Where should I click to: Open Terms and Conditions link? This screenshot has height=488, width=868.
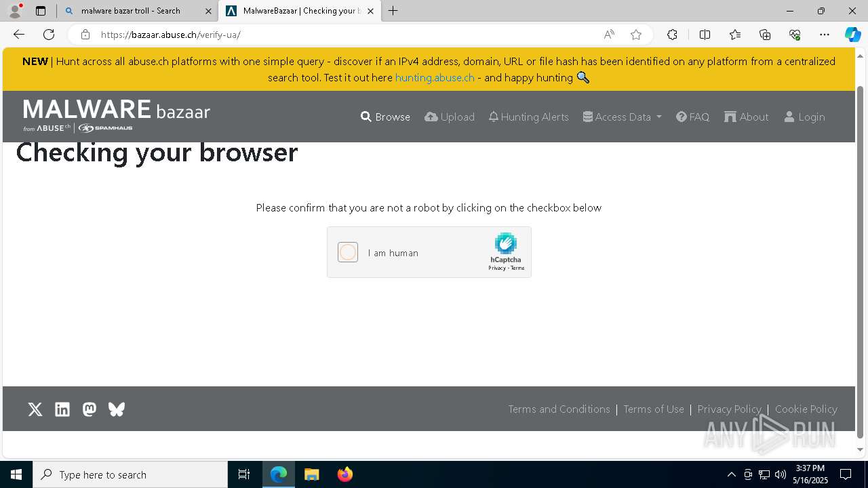[x=559, y=409]
